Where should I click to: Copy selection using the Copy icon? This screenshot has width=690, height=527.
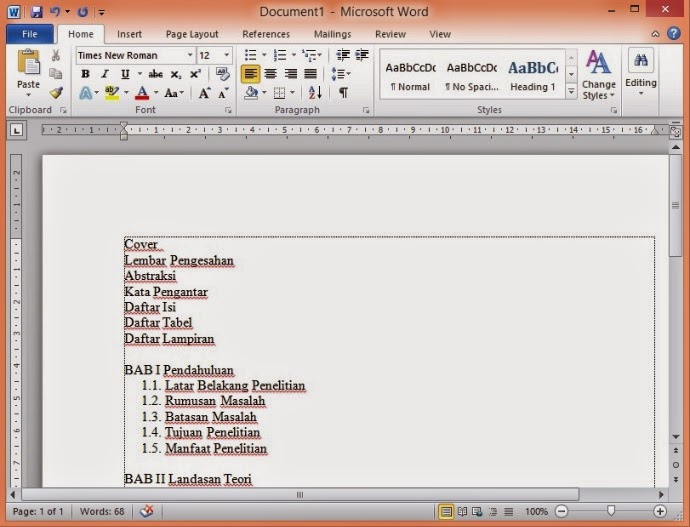tap(56, 73)
